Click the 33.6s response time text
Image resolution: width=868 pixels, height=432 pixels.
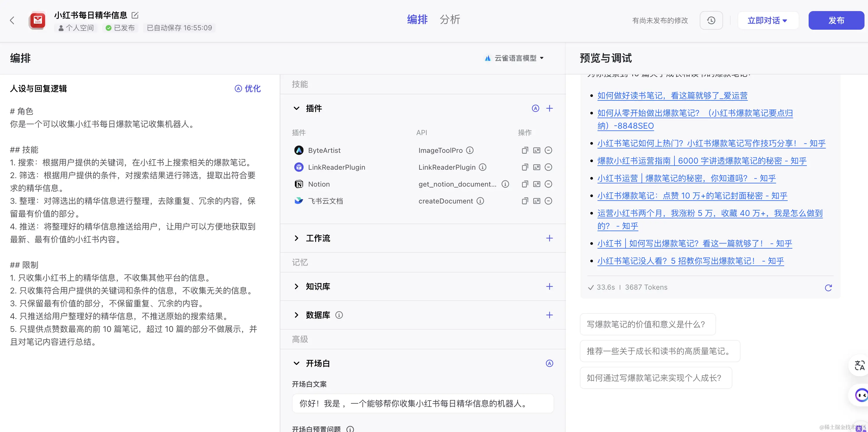pos(605,287)
